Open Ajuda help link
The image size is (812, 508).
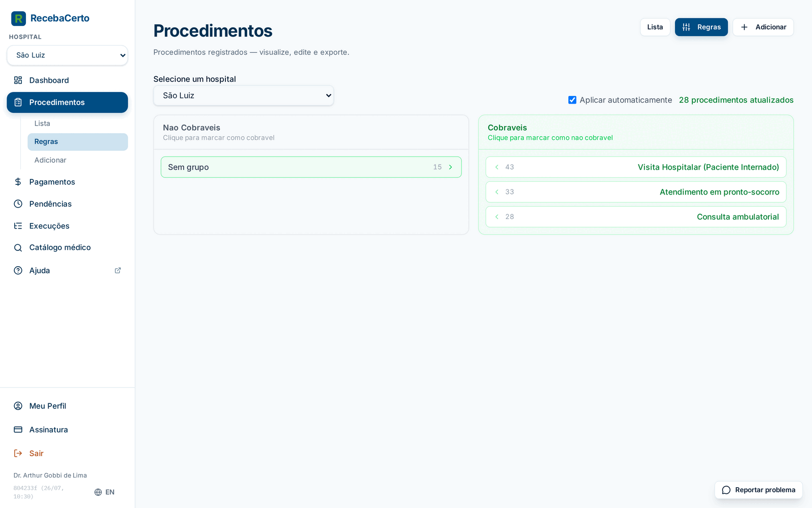[67, 270]
